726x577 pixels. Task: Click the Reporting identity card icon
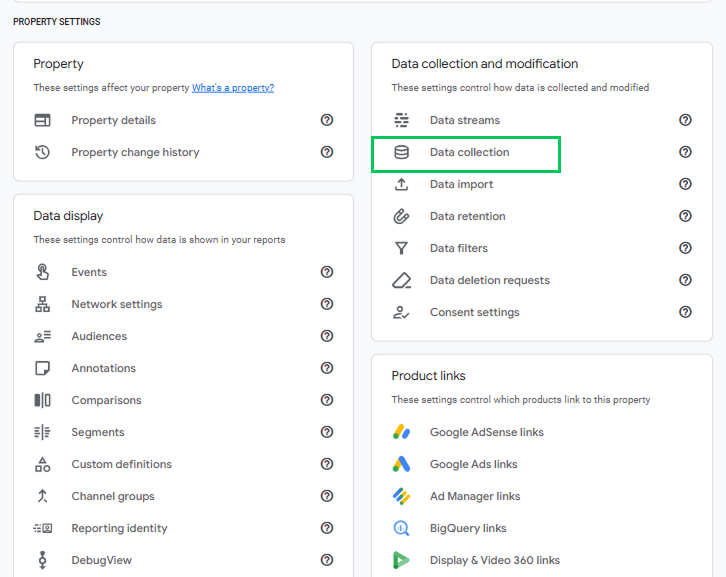[x=43, y=528]
